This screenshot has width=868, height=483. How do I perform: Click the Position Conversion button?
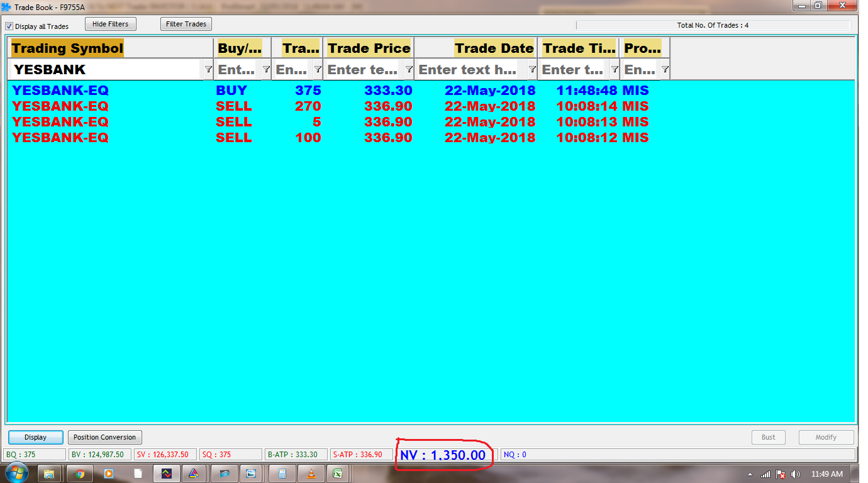[104, 437]
